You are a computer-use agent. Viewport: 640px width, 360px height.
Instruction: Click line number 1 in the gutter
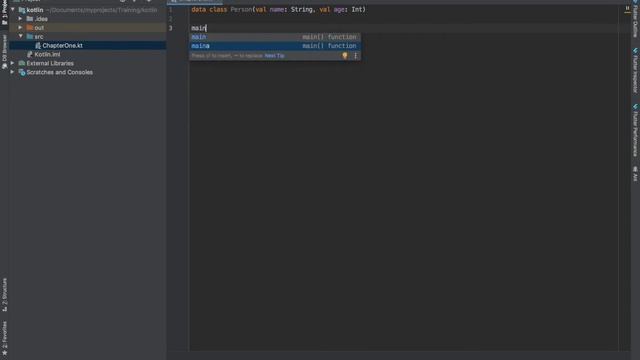tap(171, 9)
